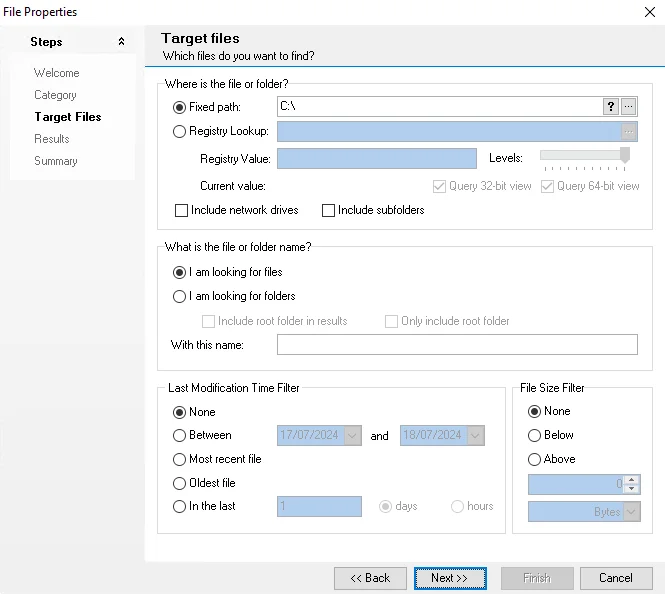
Task: Open the 18/07/2024 date dropdown
Action: [475, 435]
